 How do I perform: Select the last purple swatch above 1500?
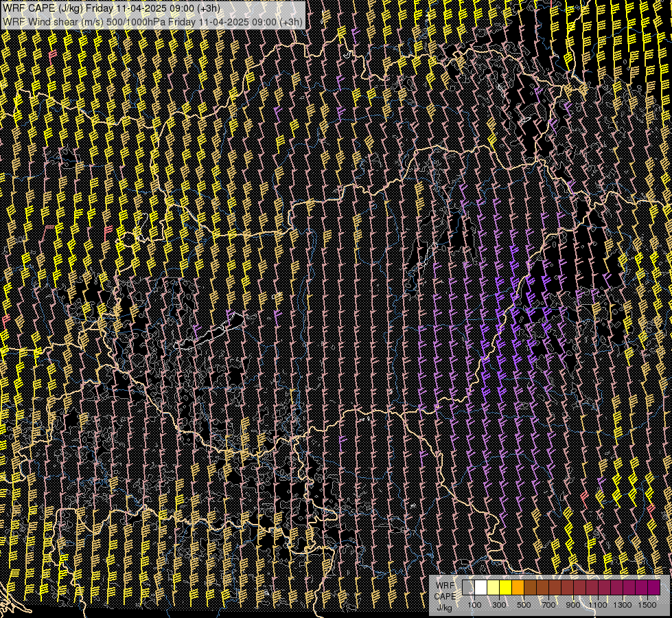point(654,587)
